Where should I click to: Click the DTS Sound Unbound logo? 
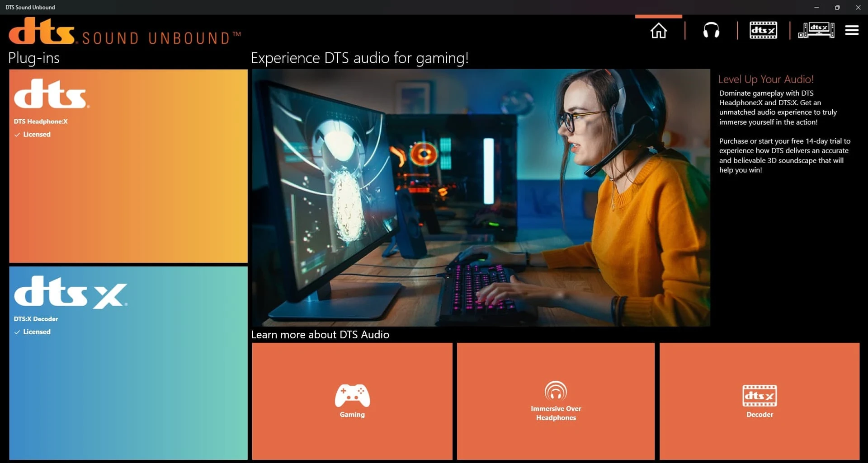coord(125,31)
